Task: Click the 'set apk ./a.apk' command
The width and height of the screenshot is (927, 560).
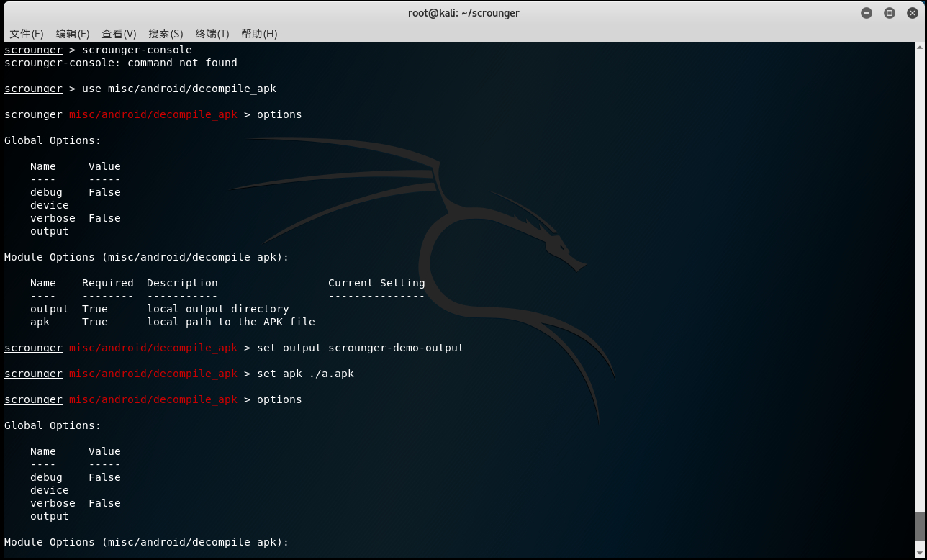Action: (x=305, y=374)
